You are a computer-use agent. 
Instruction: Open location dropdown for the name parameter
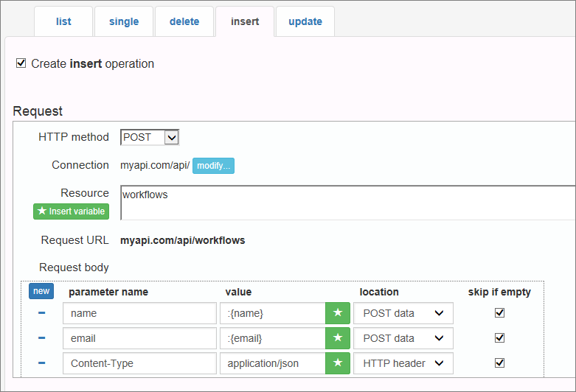pyautogui.click(x=403, y=313)
